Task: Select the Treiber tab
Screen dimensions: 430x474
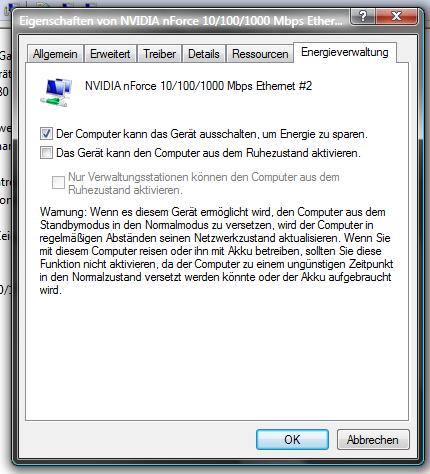Action: pos(159,54)
